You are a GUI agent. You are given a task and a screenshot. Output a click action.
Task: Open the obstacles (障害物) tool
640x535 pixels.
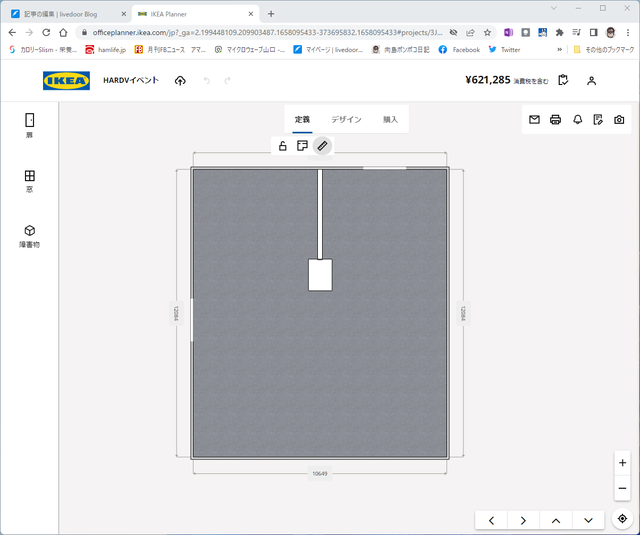coord(29,236)
